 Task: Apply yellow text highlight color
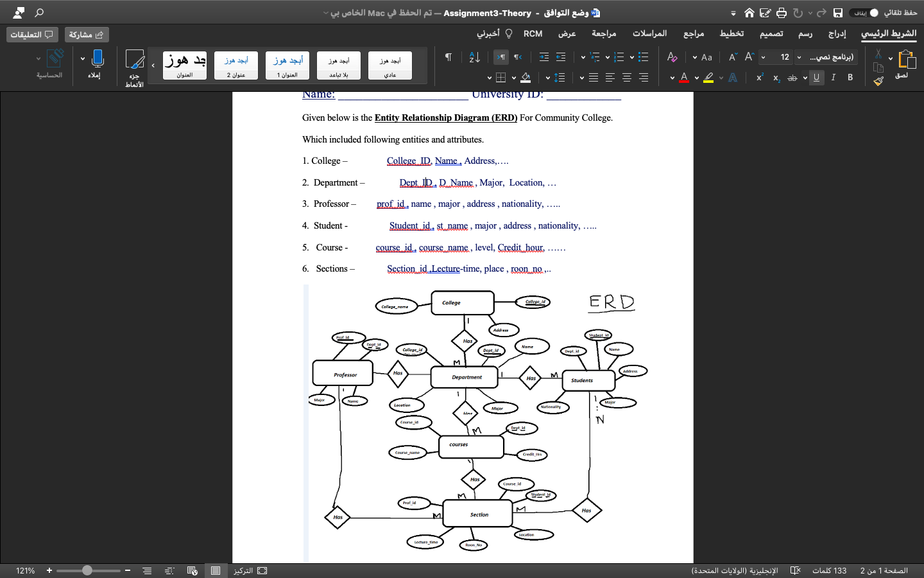(x=708, y=77)
